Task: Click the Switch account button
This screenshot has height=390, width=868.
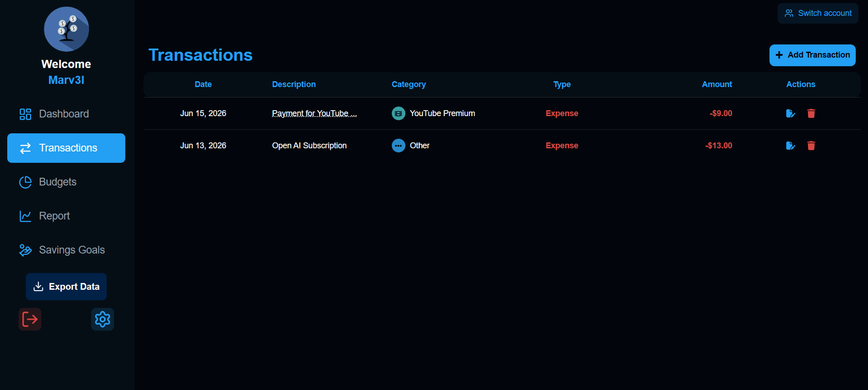Action: pos(818,13)
